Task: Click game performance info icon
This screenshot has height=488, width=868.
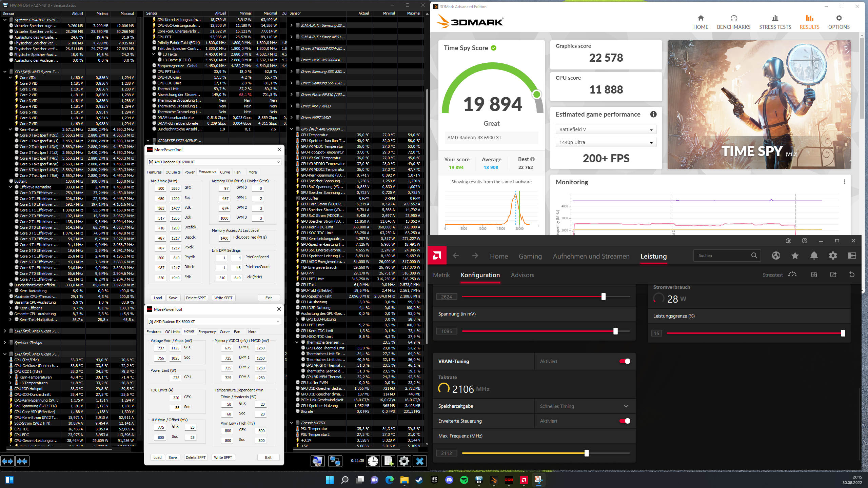Action: coord(653,115)
